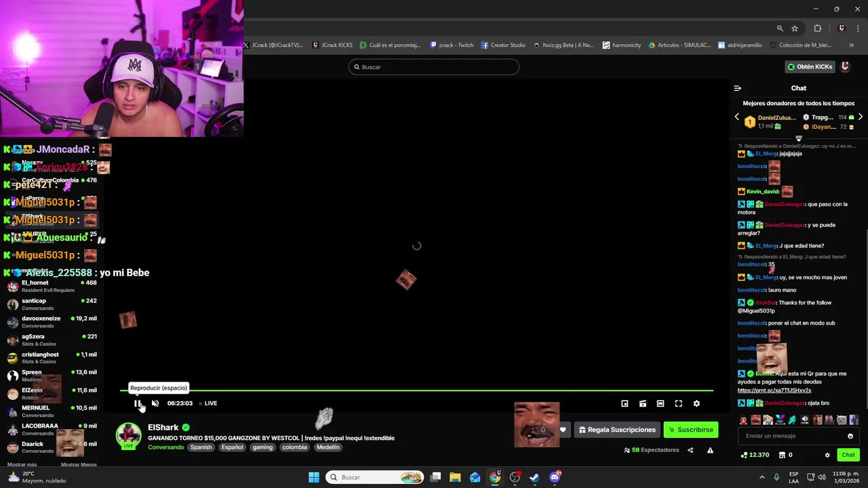Click Regala Suscripciones button
This screenshot has height=488, width=868.
(x=617, y=430)
